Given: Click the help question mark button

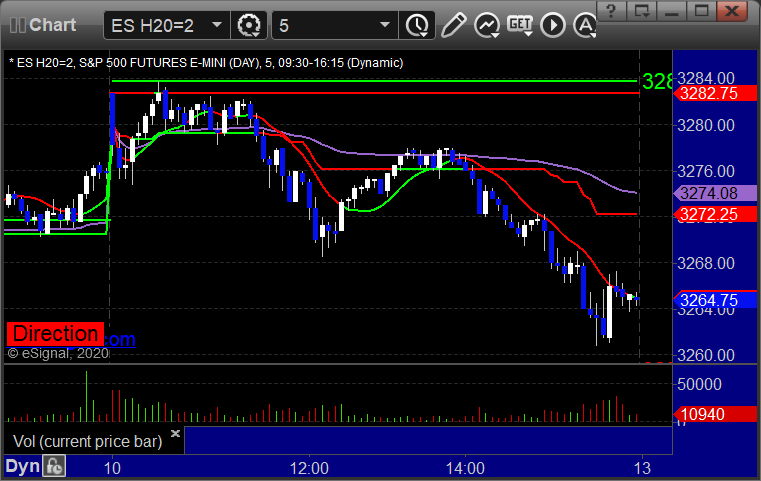Looking at the screenshot, I should pyautogui.click(x=611, y=11).
